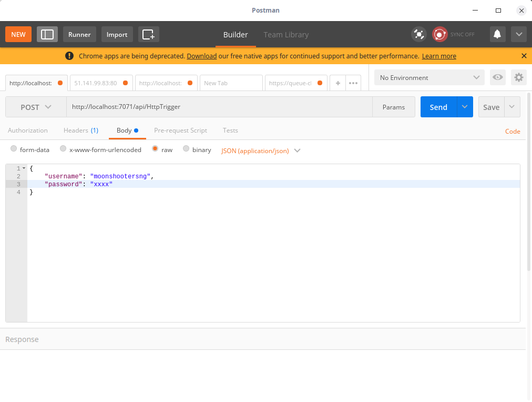Switch body type to form-data
The width and height of the screenshot is (532, 402).
[13, 149]
